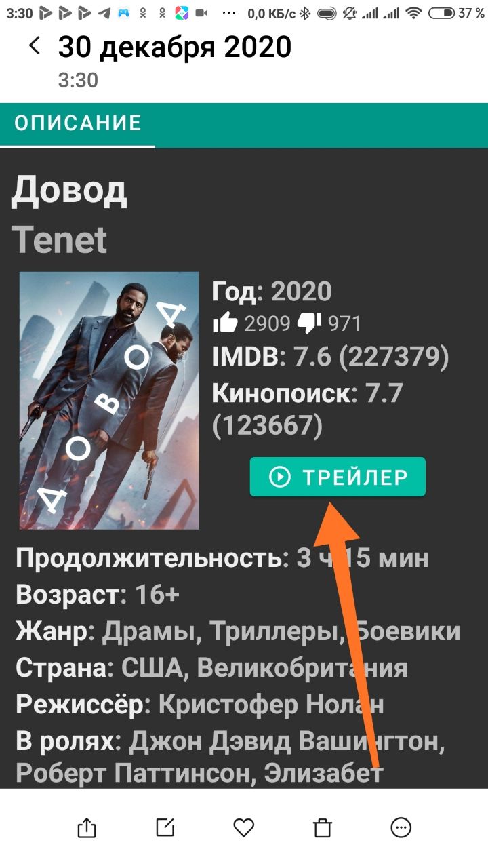The image size is (488, 868).
Task: Tap the thumbs up like icon
Action: pos(225,323)
